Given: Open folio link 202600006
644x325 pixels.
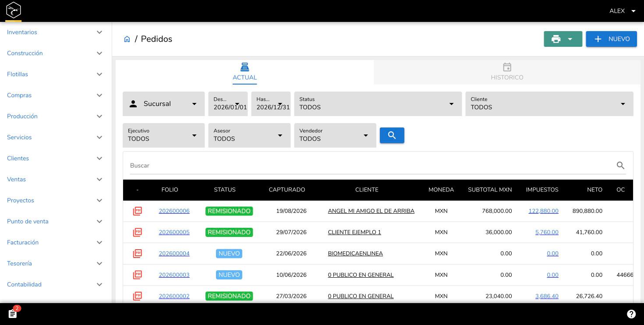Looking at the screenshot, I should tap(174, 211).
